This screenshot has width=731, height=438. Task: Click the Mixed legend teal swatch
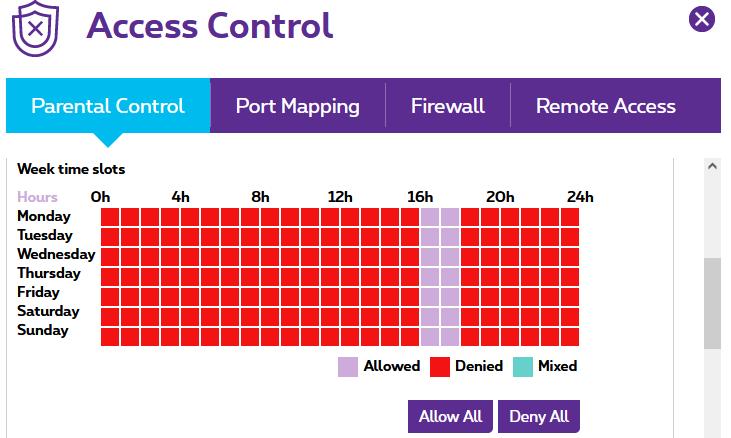tap(523, 367)
